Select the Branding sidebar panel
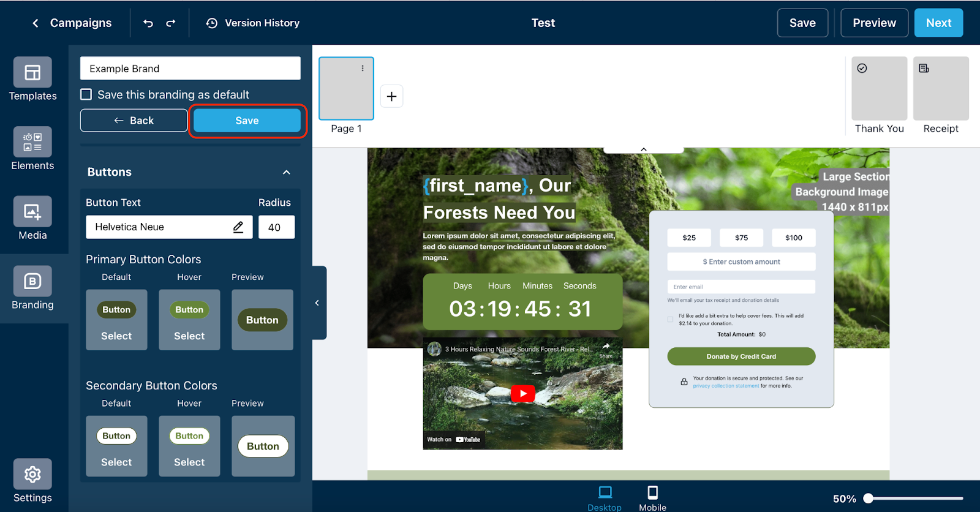980x512 pixels. pyautogui.click(x=32, y=288)
